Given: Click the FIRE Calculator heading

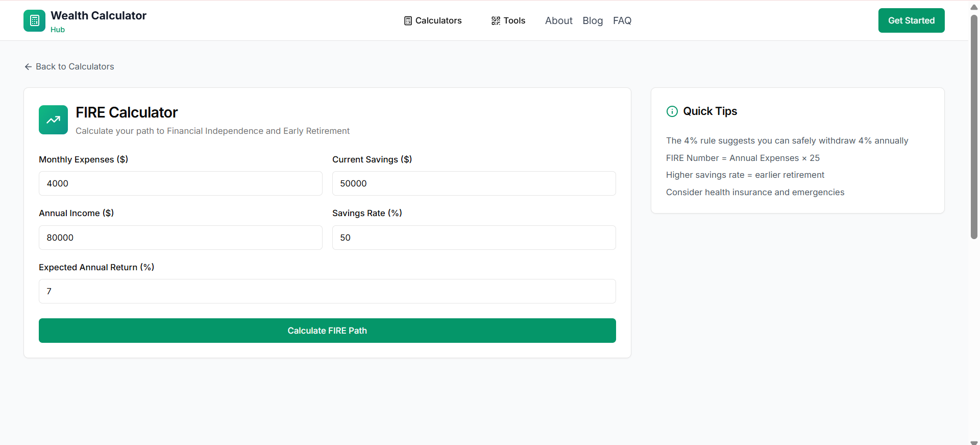Looking at the screenshot, I should click(127, 112).
